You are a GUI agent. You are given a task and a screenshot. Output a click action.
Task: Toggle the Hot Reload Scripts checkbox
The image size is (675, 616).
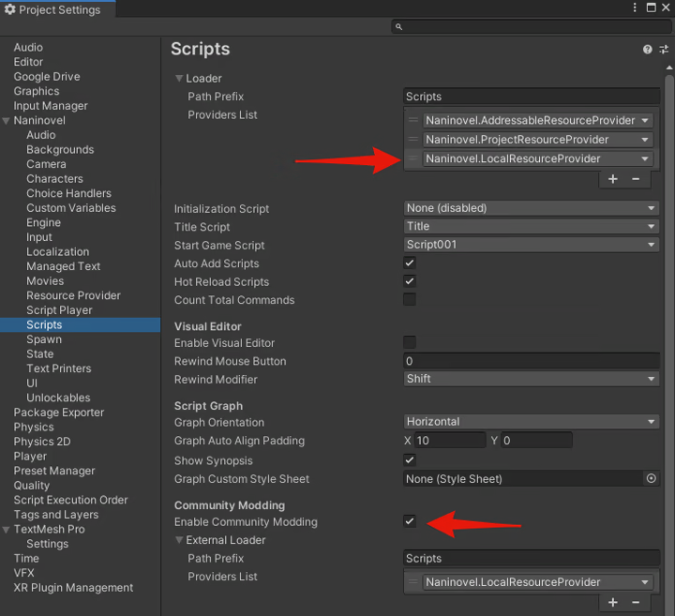[x=410, y=281]
